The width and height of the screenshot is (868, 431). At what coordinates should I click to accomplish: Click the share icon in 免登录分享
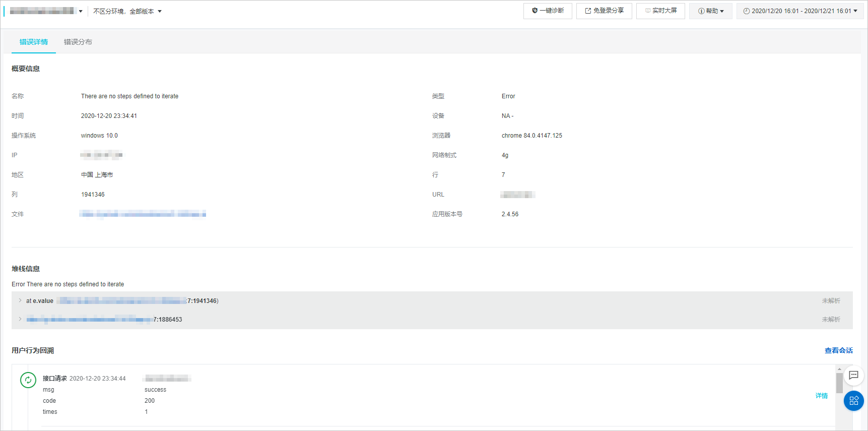(x=588, y=11)
